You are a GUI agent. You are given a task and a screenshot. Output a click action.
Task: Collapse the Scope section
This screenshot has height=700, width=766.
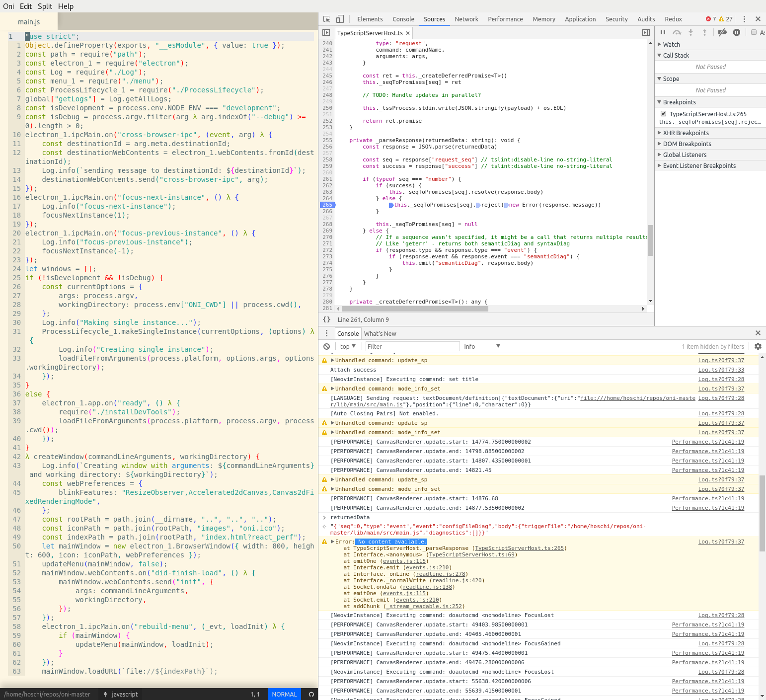click(x=710, y=78)
